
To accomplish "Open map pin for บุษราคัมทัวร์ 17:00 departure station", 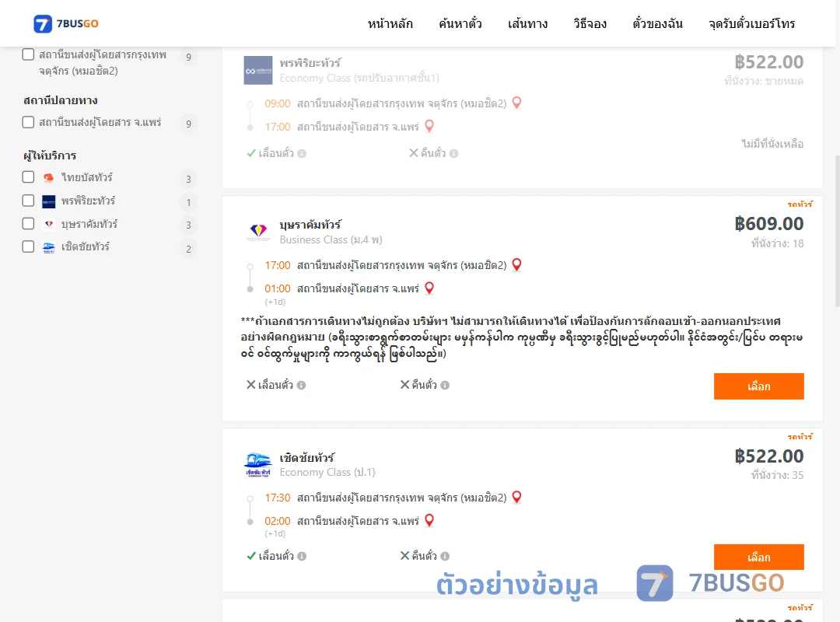I will 516,264.
